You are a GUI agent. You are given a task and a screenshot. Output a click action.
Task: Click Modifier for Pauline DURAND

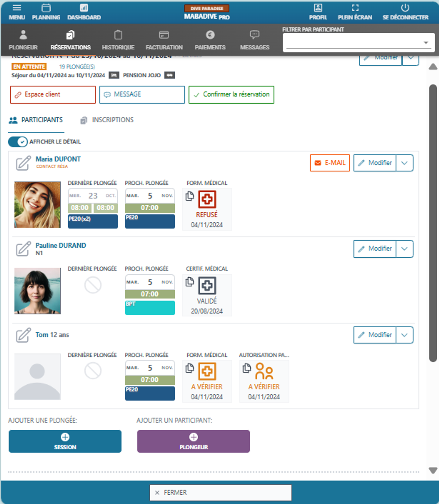(x=375, y=249)
